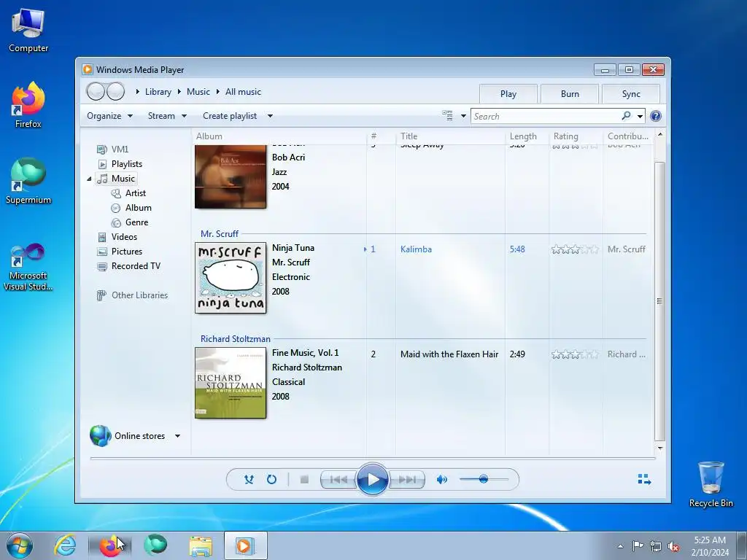747x560 pixels.
Task: Open Videos library in the sidebar
Action: pyautogui.click(x=124, y=237)
